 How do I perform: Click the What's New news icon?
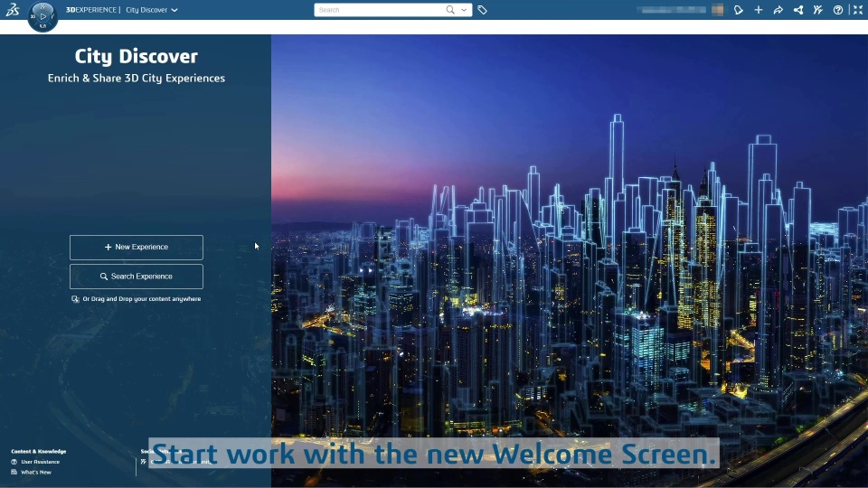point(14,472)
